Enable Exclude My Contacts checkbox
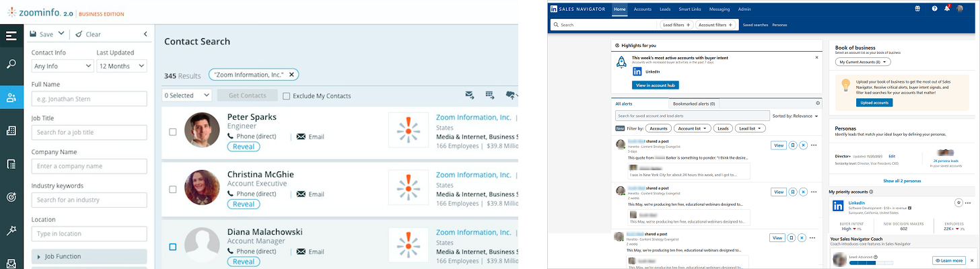This screenshot has height=269, width=980. coord(287,96)
